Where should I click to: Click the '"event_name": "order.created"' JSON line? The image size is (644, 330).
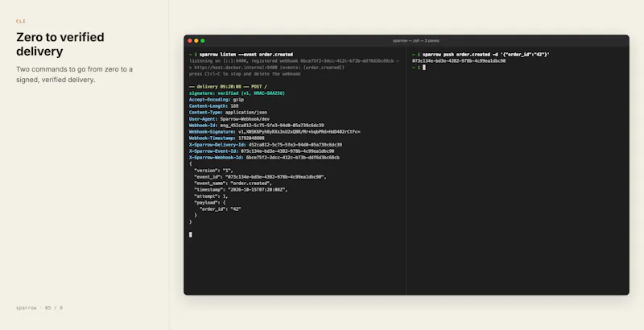[x=233, y=183]
